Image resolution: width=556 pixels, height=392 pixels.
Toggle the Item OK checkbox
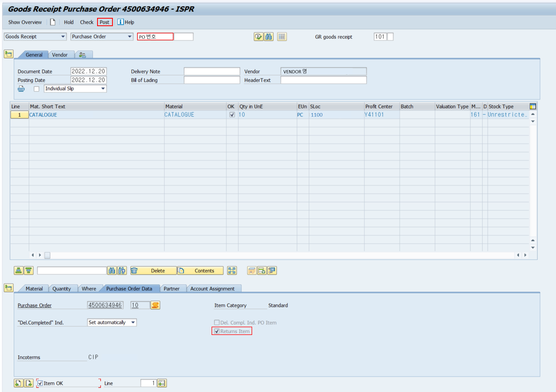40,383
